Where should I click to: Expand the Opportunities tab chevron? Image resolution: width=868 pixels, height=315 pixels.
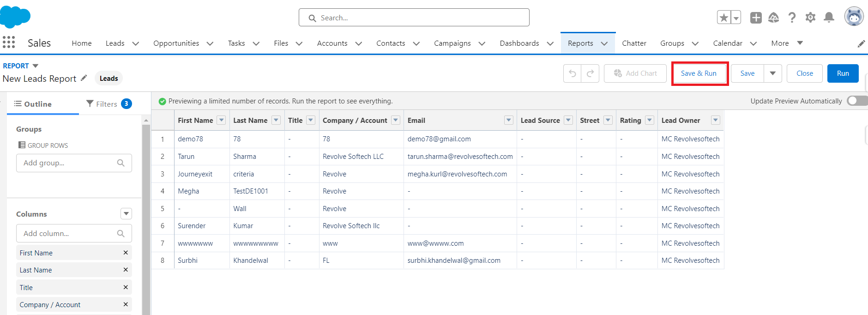[x=210, y=43]
